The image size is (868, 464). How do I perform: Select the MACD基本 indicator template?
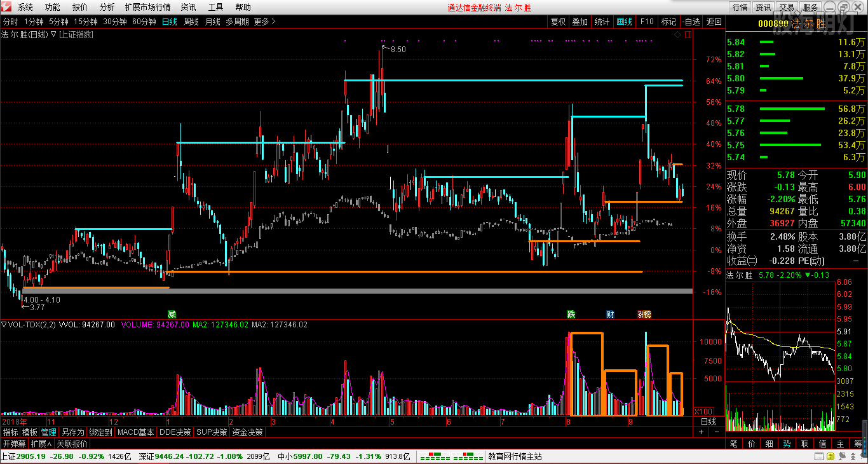136,432
